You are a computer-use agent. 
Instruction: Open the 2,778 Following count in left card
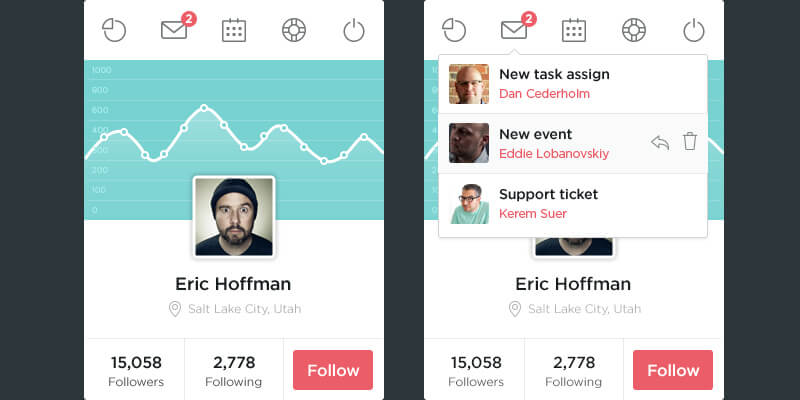tap(233, 370)
